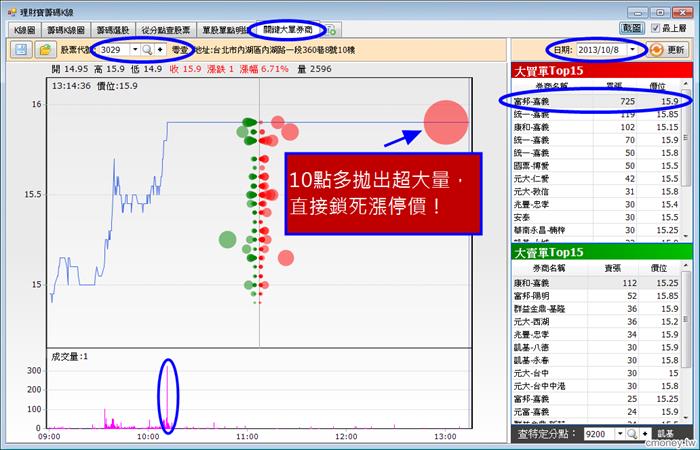Click the large green bubble left of the bubble column
Viewport: 700px width, 450px height.
pos(227,240)
